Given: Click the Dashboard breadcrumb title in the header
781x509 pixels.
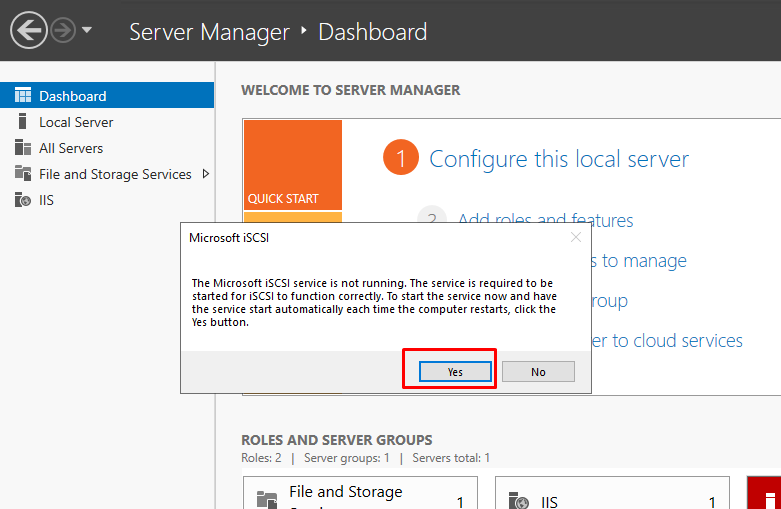Looking at the screenshot, I should 373,32.
